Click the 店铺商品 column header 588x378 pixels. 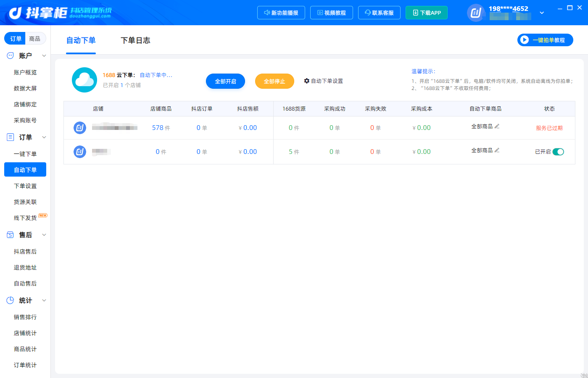(x=161, y=109)
